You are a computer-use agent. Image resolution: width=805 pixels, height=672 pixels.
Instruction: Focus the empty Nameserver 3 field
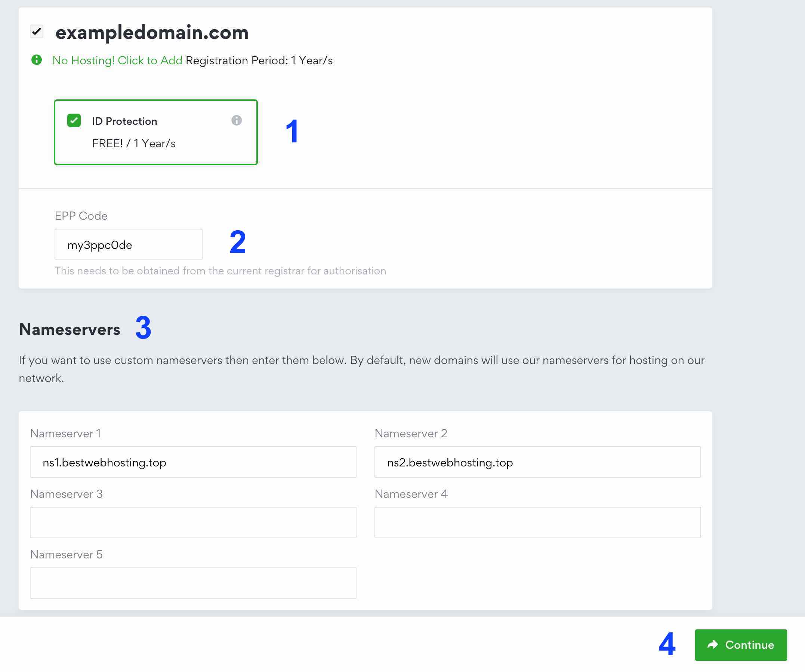click(x=193, y=523)
